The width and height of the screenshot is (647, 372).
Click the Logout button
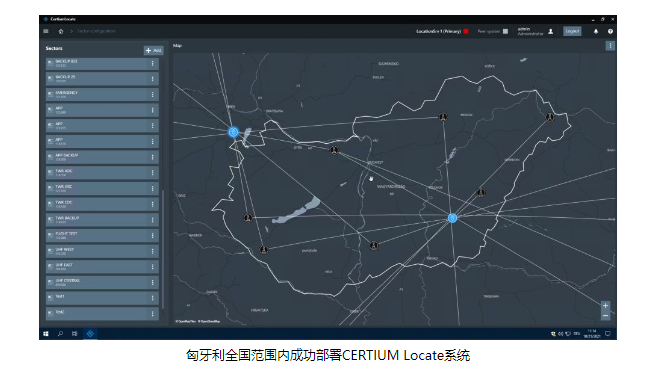(x=572, y=31)
